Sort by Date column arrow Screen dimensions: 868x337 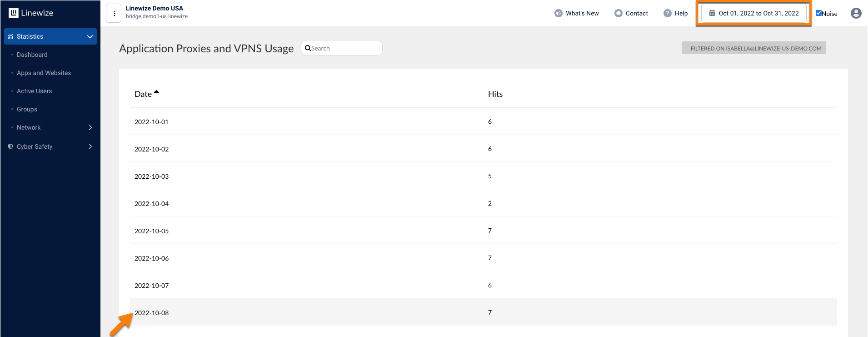click(x=156, y=92)
